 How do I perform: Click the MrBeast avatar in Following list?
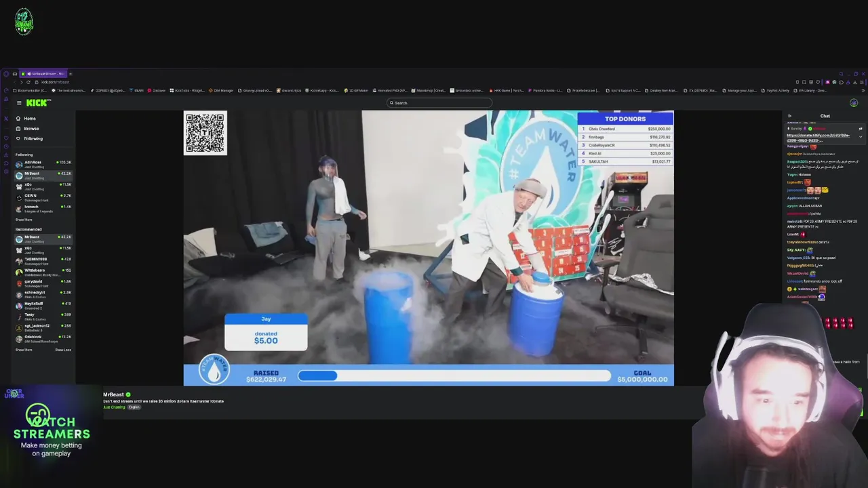19,175
